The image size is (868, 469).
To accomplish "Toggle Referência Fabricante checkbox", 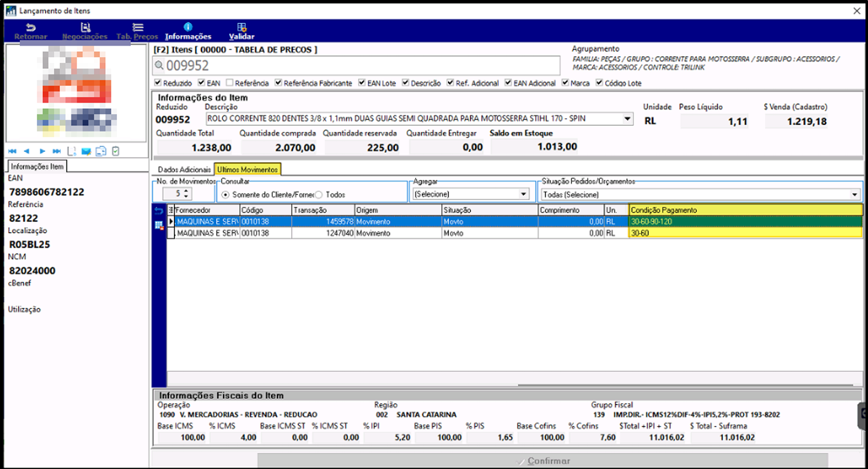I will click(278, 83).
